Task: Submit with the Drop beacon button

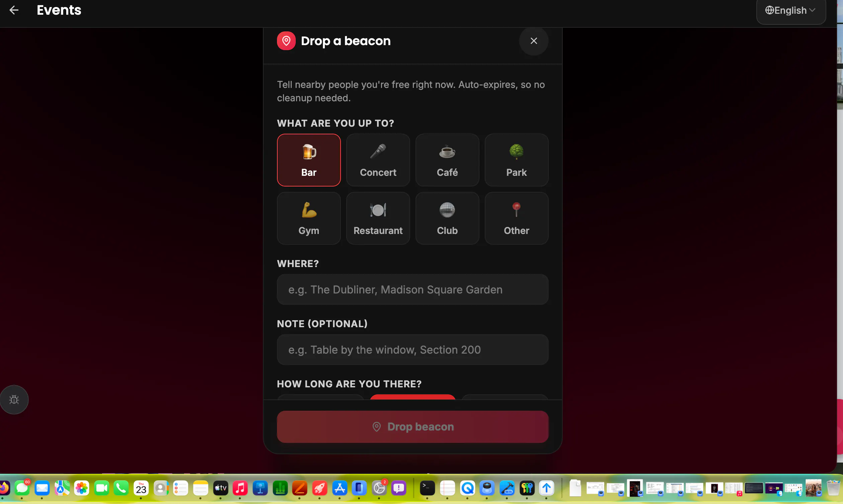Action: coord(413,427)
